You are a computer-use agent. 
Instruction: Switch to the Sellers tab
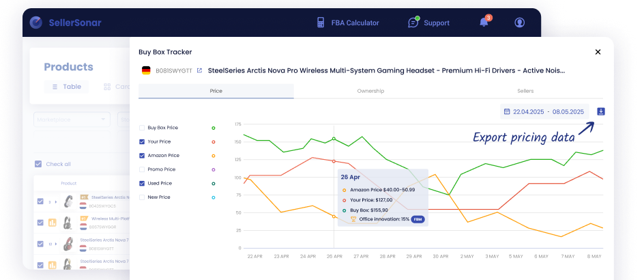525,91
